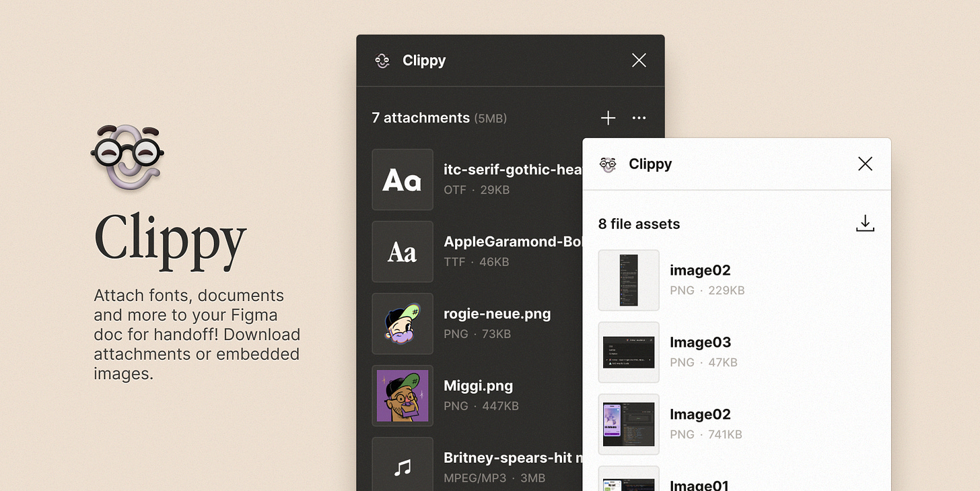Click PNG · 47KB file details

(x=704, y=362)
